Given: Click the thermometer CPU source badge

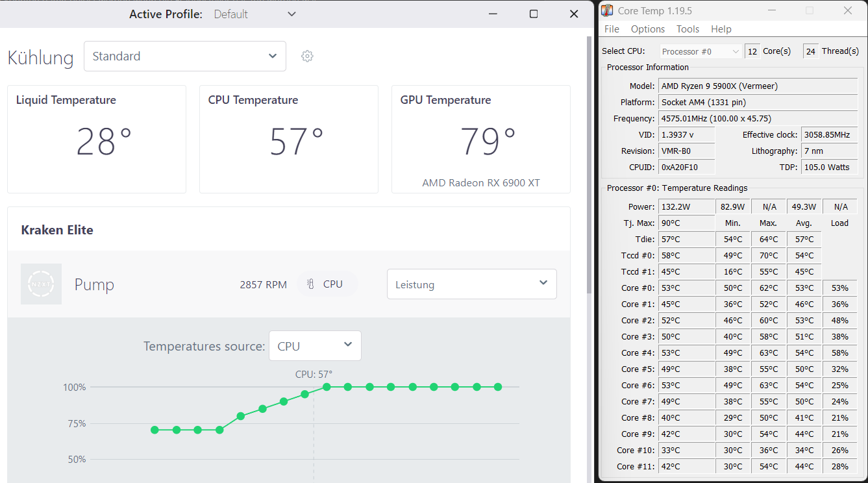Looking at the screenshot, I should point(327,284).
